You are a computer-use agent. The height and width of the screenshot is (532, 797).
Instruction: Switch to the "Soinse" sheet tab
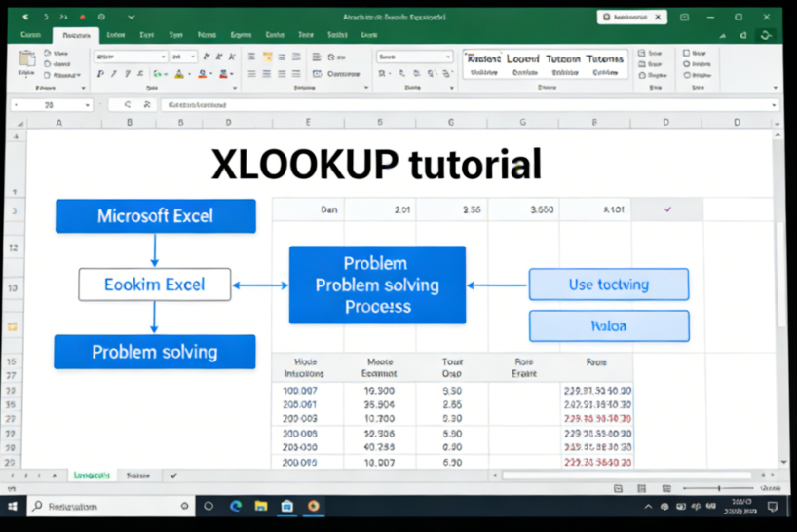click(x=138, y=475)
